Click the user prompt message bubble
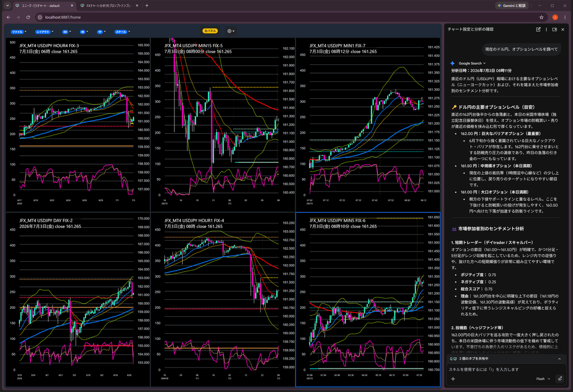This screenshot has height=392, width=573. (x=521, y=49)
